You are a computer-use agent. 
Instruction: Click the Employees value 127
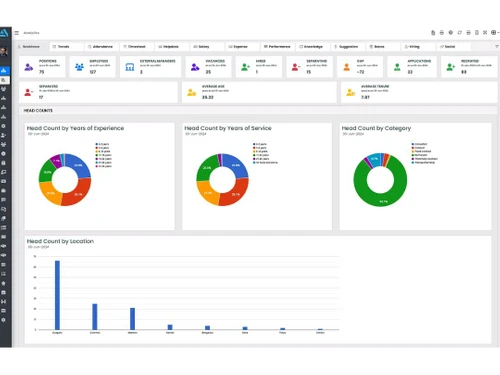pos(93,72)
